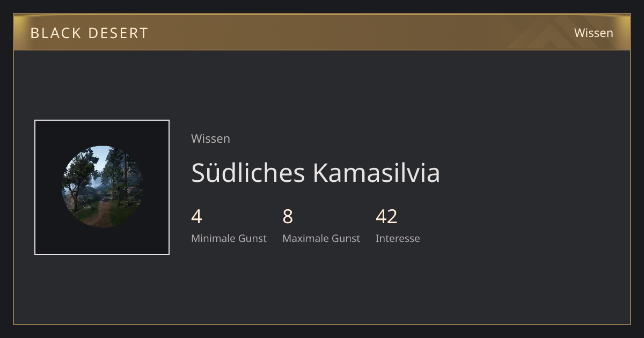Image resolution: width=644 pixels, height=338 pixels.
Task: Click the dirt path in round picture
Action: click(x=101, y=215)
